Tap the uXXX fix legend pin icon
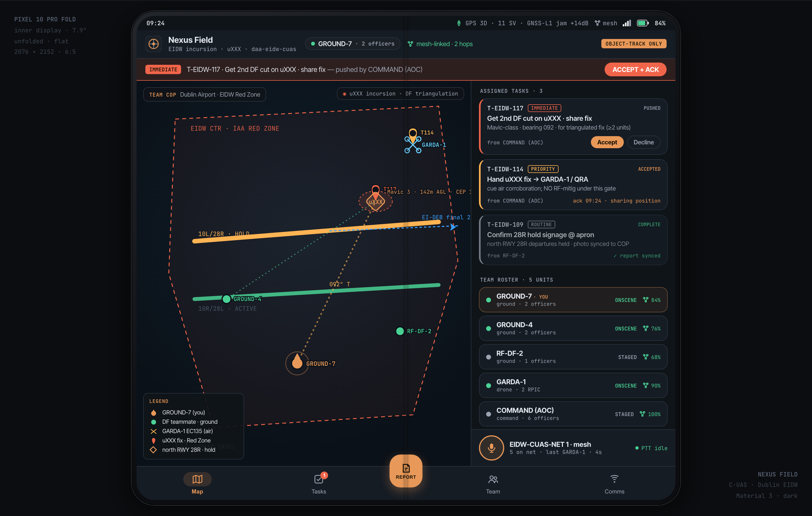This screenshot has width=812, height=516. coord(153,441)
